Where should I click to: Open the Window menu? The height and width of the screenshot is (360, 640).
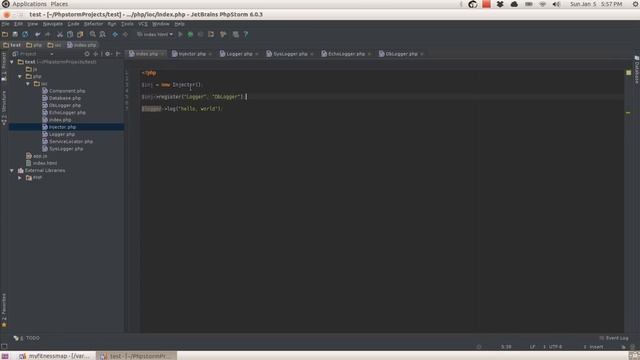pos(161,24)
